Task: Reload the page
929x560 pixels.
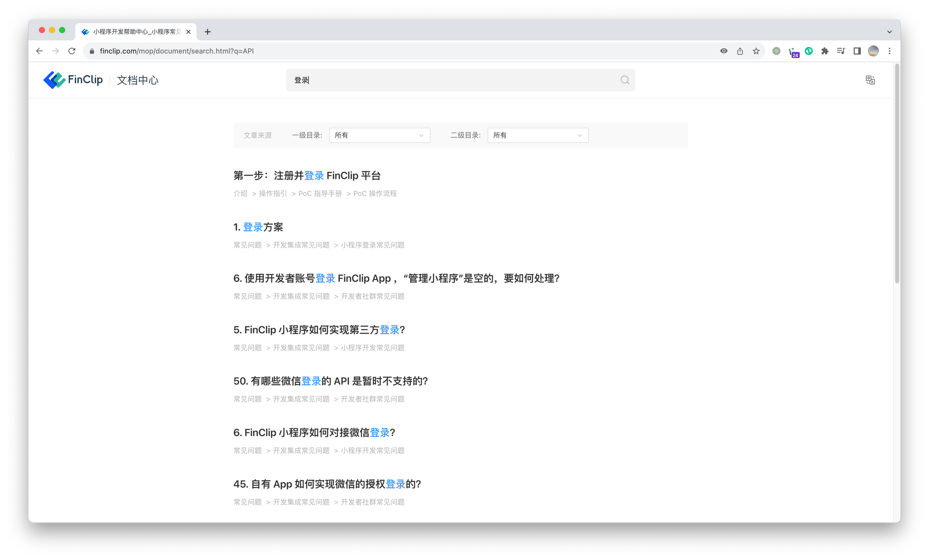Action: [x=72, y=51]
